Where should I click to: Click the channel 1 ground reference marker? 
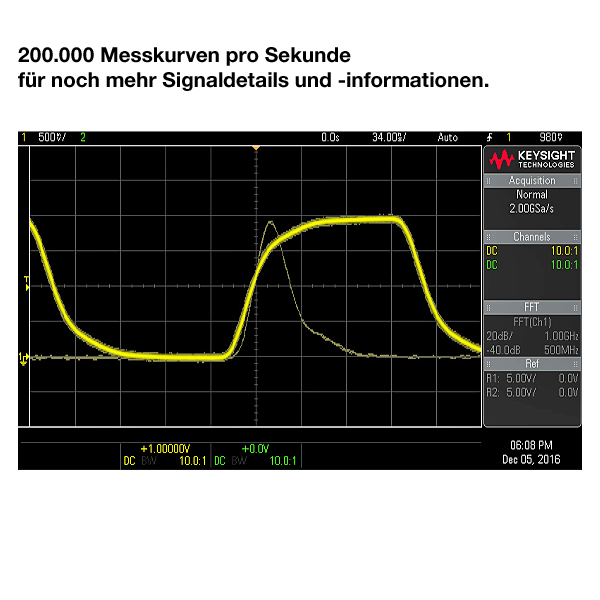pos(24,357)
